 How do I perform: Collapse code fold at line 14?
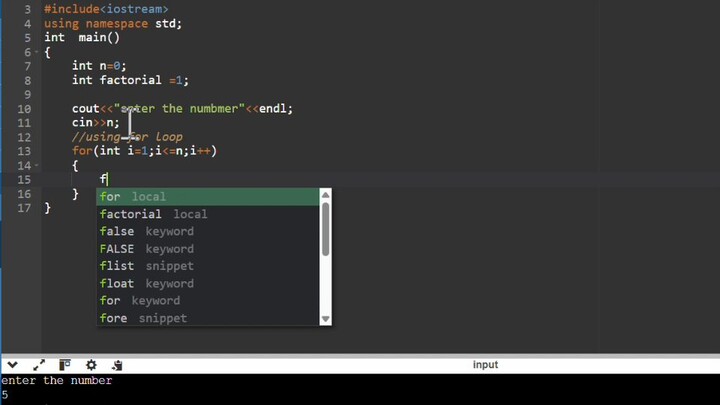tap(37, 165)
